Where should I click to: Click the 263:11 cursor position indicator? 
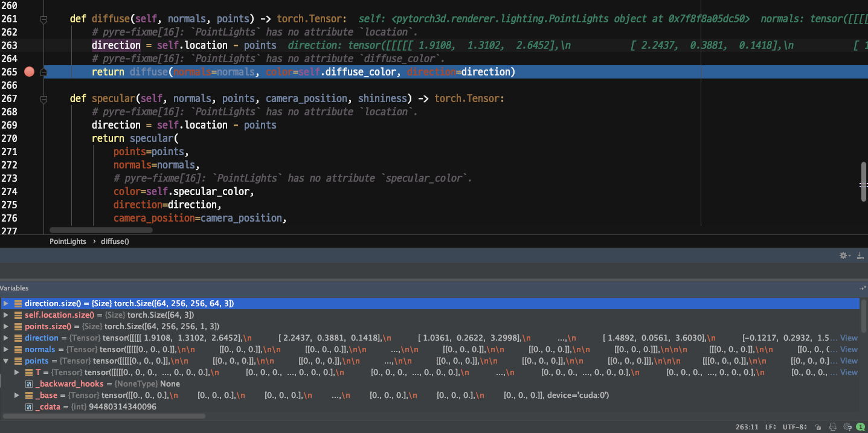747,427
